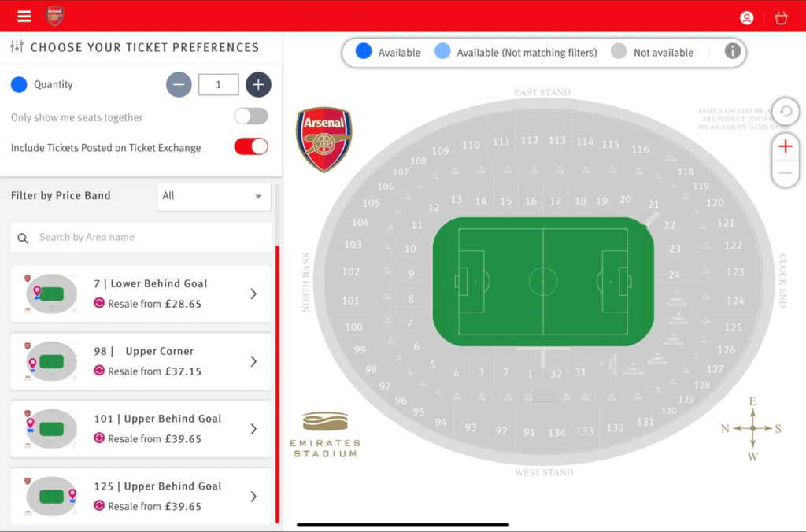Viewport: 806px width, 532px height.
Task: Select 125 Upper Behind Goal area
Action: 141,496
